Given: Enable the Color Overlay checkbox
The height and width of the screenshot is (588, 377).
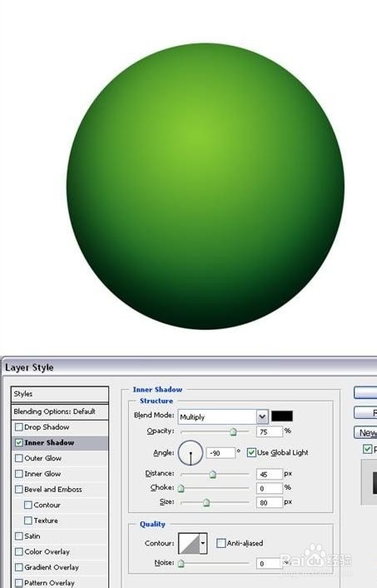Looking at the screenshot, I should coord(19,551).
